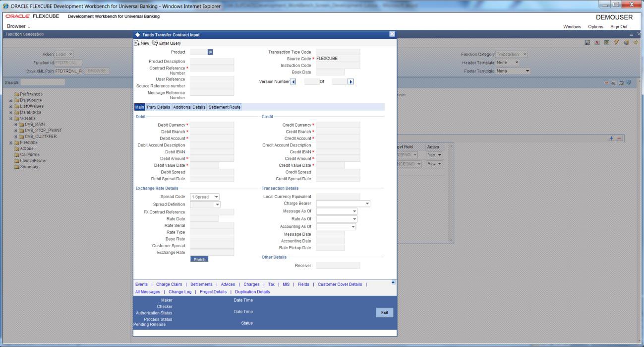This screenshot has height=347, width=644.
Task: Open the Duplication Details link
Action: point(252,292)
